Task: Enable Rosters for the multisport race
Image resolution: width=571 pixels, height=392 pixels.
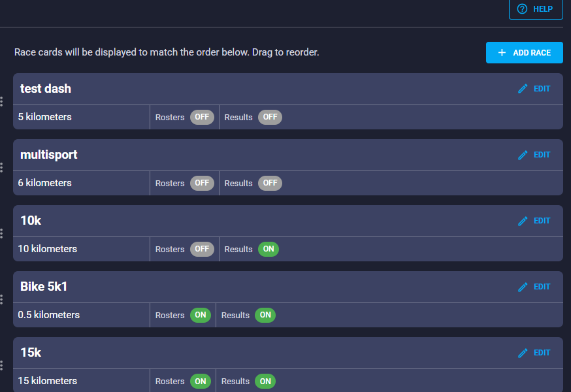Action: pos(202,183)
